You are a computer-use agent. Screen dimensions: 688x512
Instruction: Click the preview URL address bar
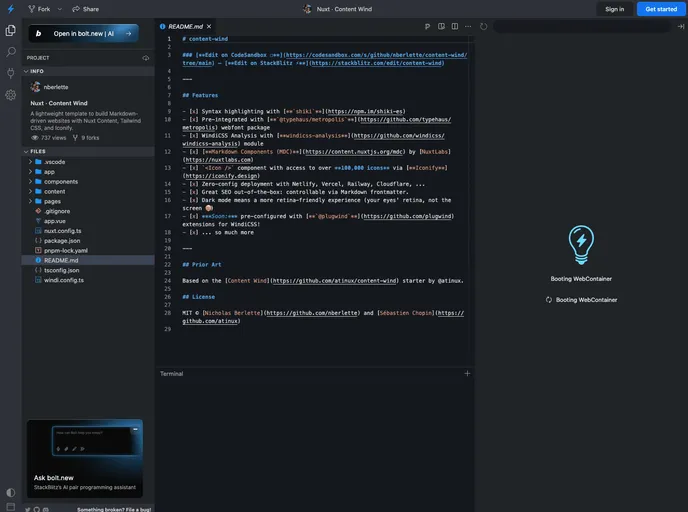582,26
